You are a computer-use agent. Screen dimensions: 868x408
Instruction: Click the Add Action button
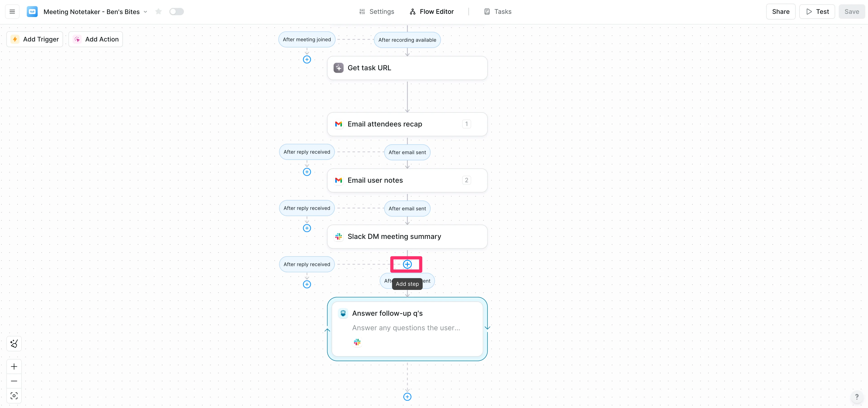click(x=96, y=39)
